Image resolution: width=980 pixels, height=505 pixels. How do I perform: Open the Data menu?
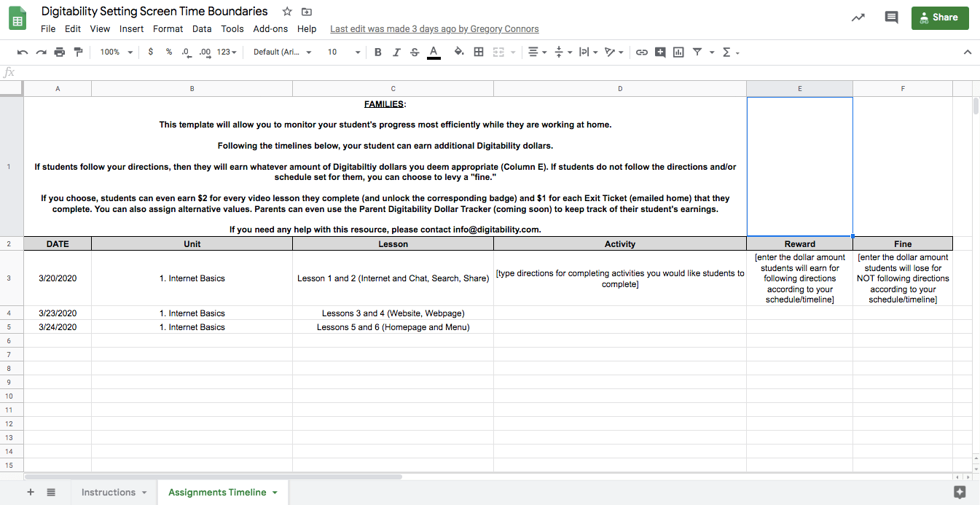pos(202,29)
